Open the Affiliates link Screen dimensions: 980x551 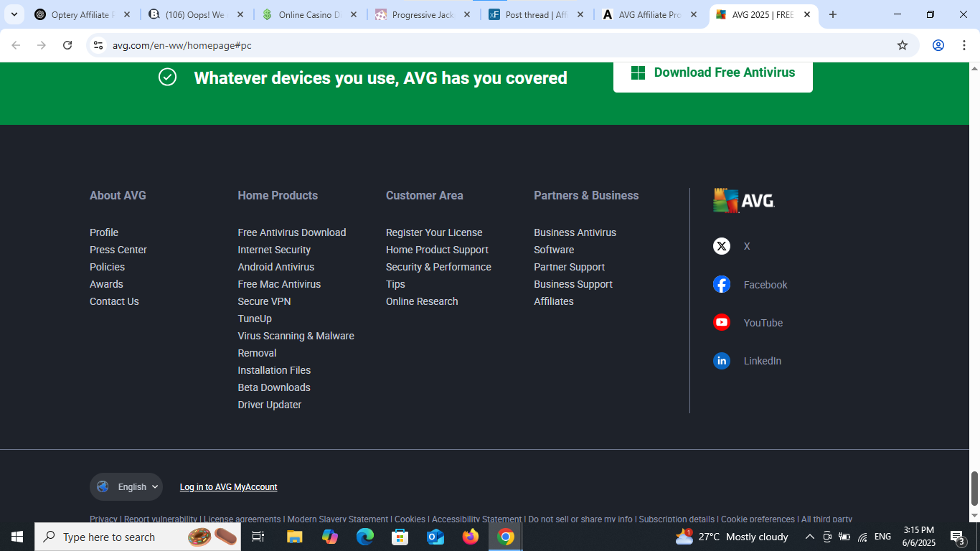(554, 301)
